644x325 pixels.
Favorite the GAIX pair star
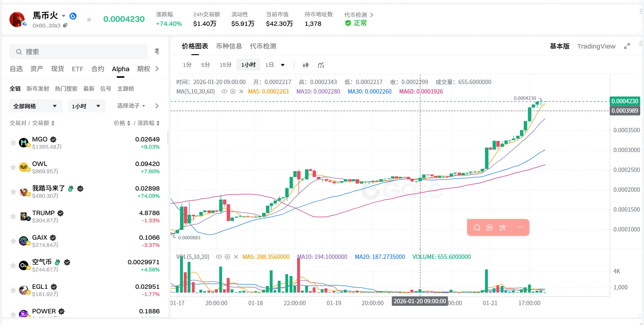[13, 241]
